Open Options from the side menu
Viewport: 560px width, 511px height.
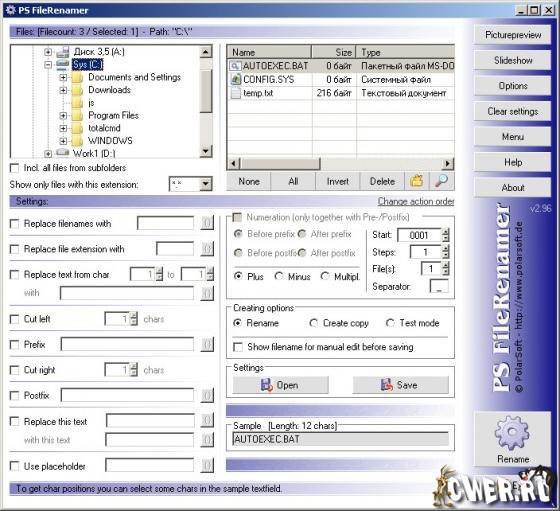tap(512, 86)
